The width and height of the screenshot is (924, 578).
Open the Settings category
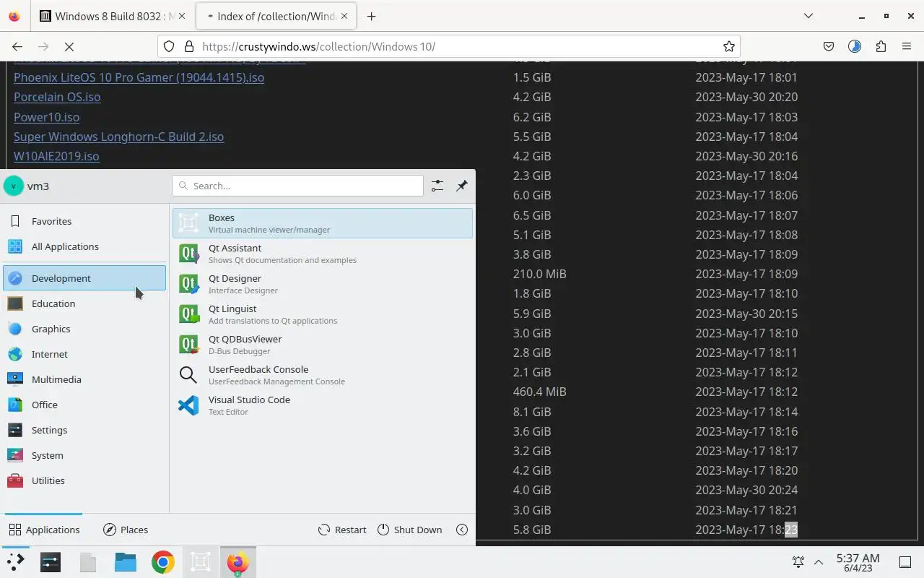click(84, 430)
